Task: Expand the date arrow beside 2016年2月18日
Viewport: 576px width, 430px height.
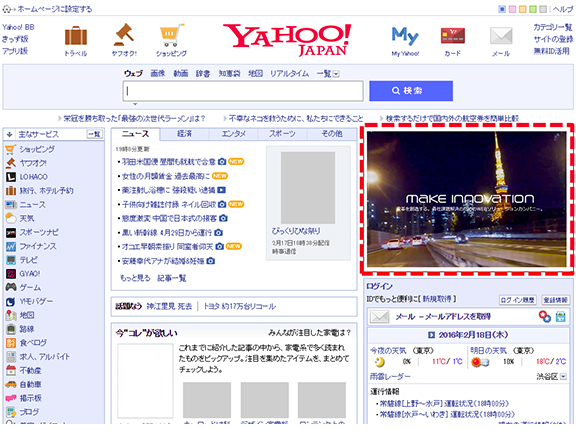Action: (x=431, y=335)
